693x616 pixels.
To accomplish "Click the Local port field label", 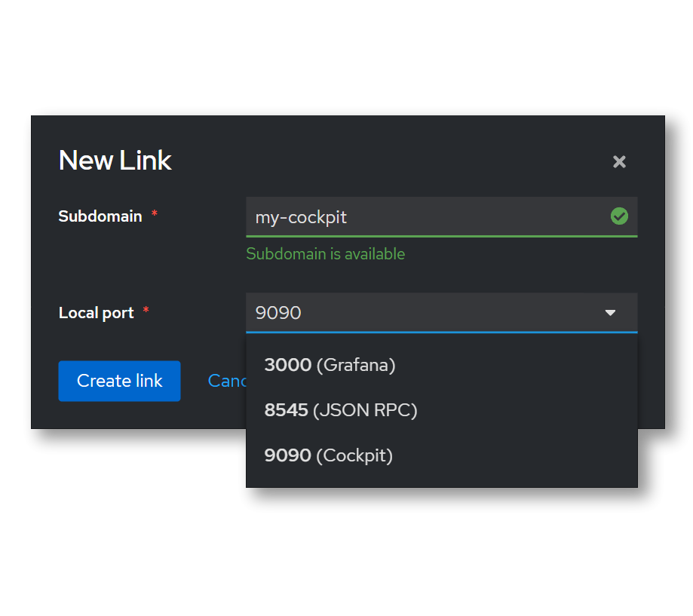I will coord(97,312).
